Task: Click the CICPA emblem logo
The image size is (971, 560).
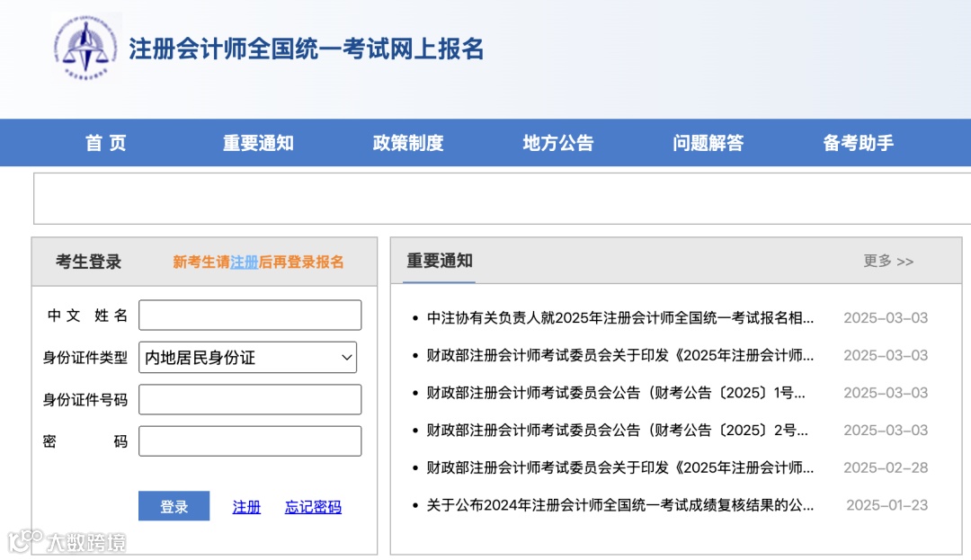Action: [86, 48]
